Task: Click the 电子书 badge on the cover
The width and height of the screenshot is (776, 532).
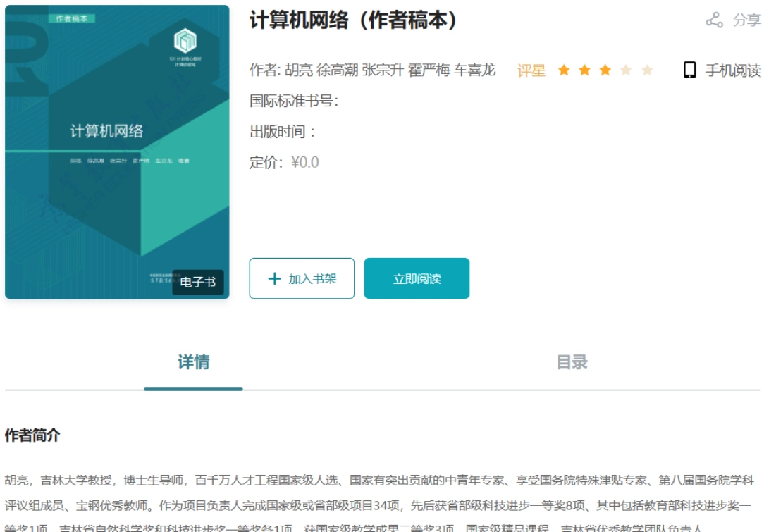Action: (x=198, y=282)
